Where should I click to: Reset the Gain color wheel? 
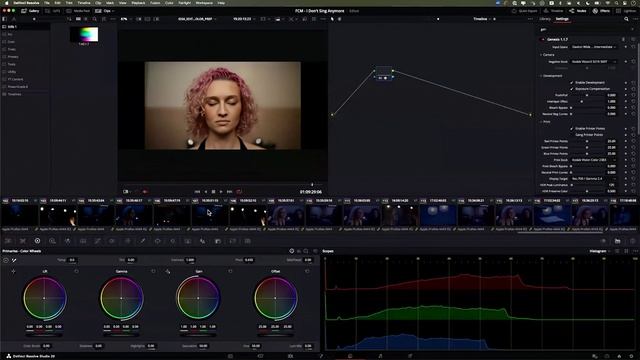tap(230, 271)
